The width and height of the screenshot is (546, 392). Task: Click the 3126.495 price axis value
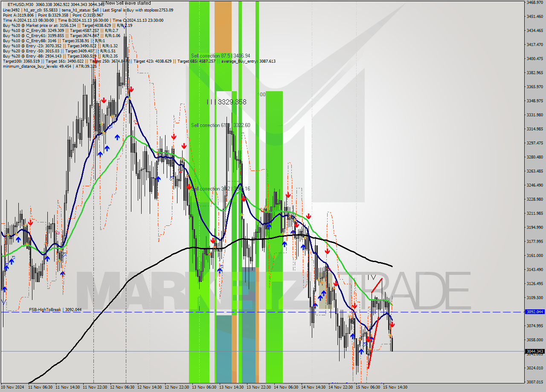point(535,284)
